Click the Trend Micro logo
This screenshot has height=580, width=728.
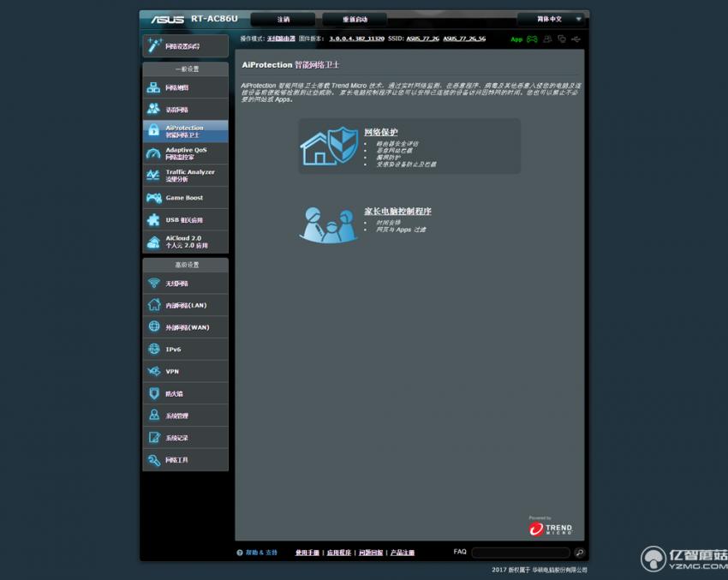(x=550, y=528)
